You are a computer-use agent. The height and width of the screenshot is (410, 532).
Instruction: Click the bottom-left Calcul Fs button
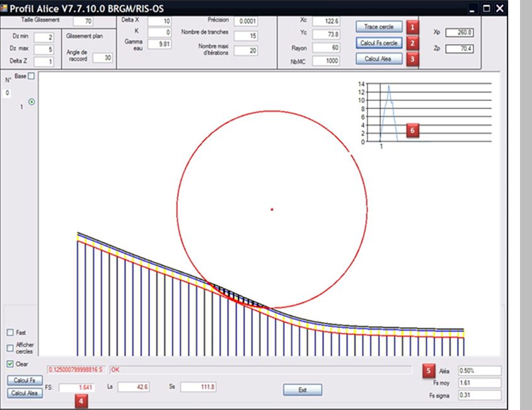point(25,380)
